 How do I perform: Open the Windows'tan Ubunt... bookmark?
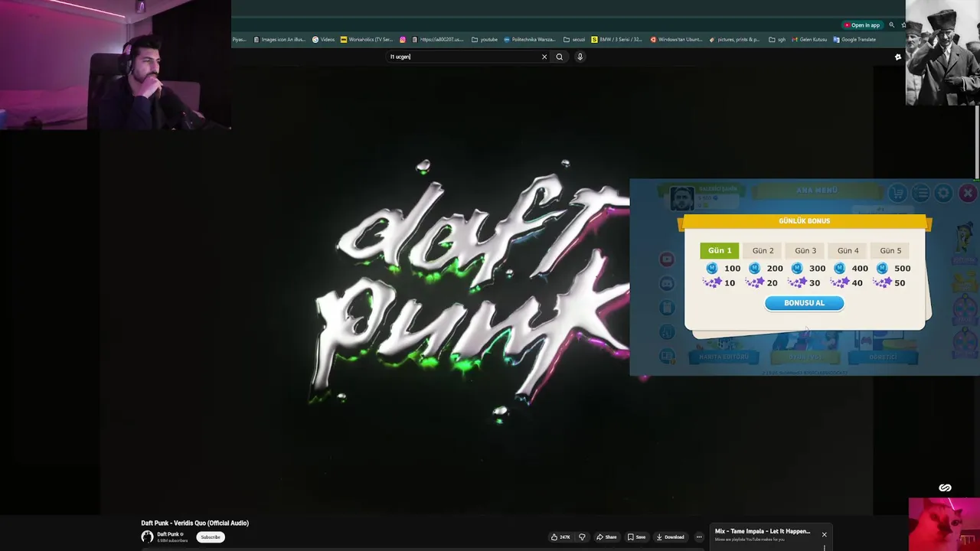point(676,40)
